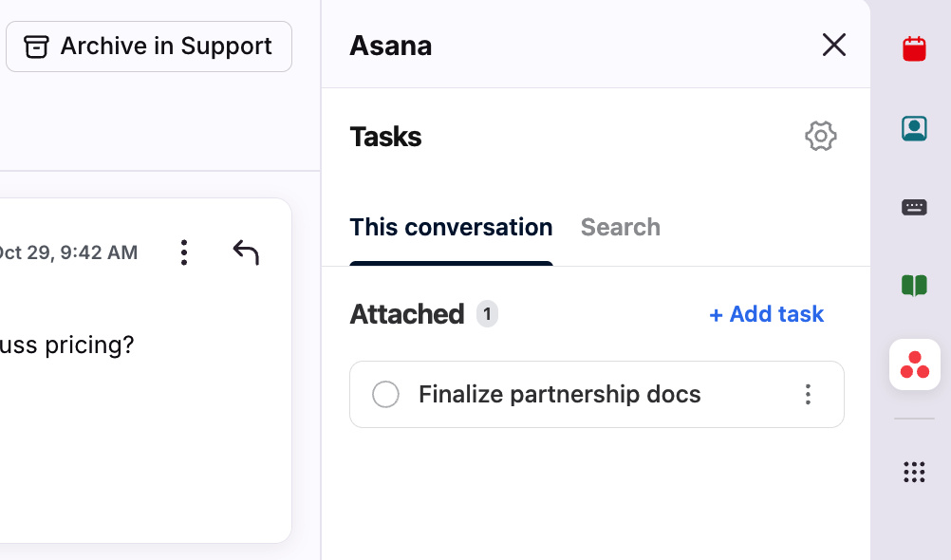Click the + Add task link
The image size is (951, 560).
tap(767, 314)
